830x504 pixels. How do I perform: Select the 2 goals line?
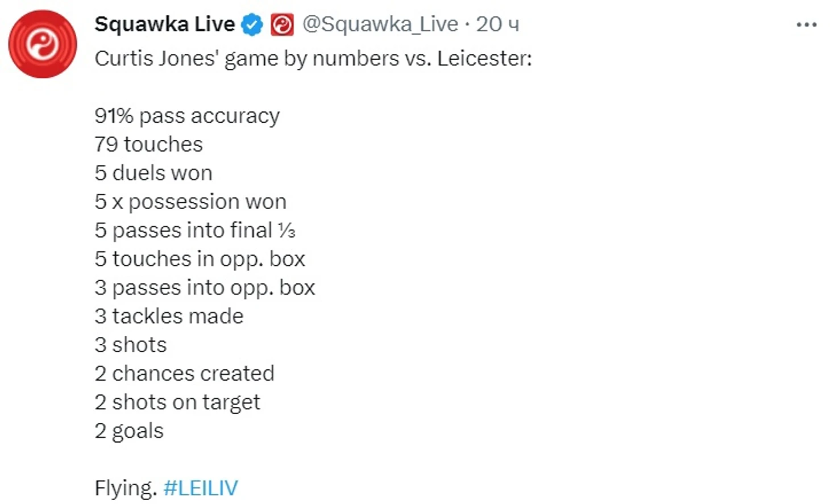(x=129, y=431)
